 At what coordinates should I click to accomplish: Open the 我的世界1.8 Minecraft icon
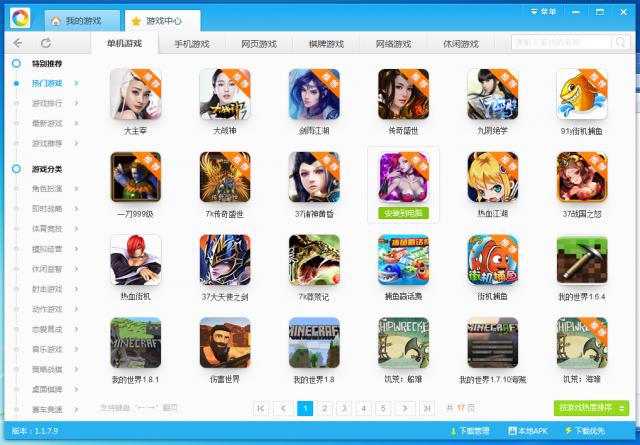pos(314,343)
